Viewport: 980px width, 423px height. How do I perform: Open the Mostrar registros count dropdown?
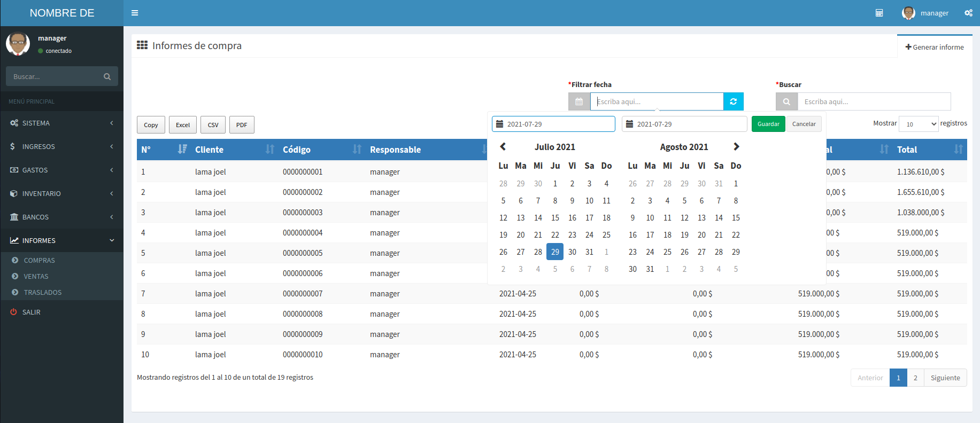click(919, 124)
